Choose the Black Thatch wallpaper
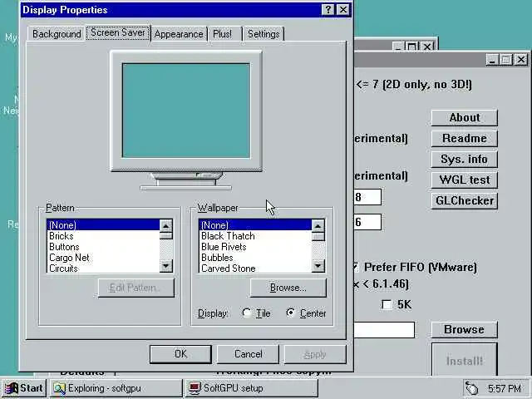Screen dimensions: 532x399 [x=255, y=236]
